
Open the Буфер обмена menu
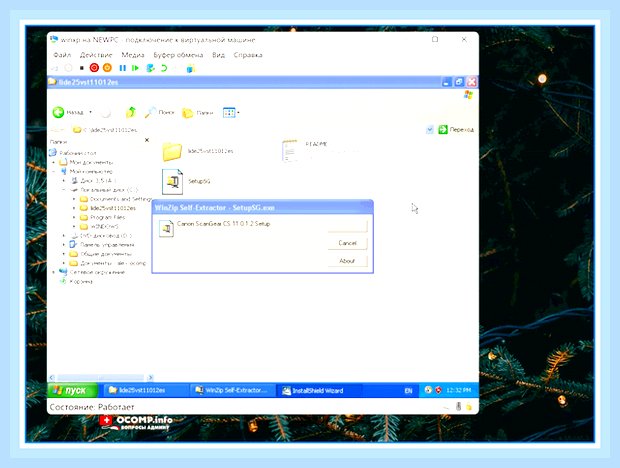(x=178, y=55)
